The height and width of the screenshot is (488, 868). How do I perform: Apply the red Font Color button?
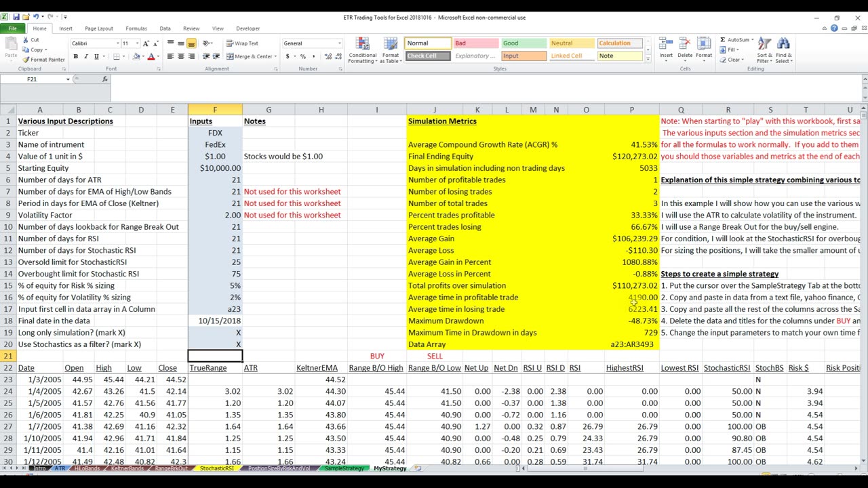coord(151,56)
